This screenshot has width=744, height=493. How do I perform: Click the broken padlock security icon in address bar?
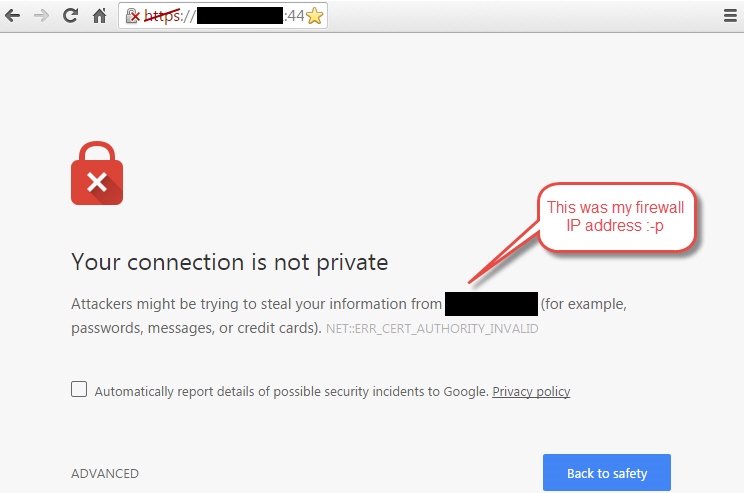(132, 16)
